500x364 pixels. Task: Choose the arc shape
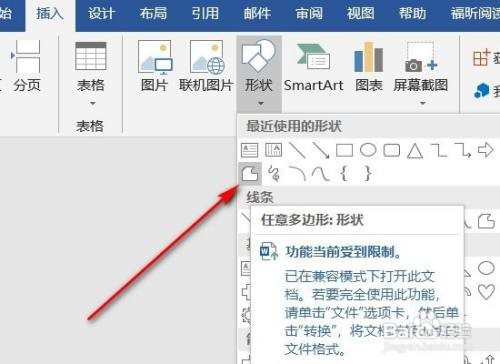(x=297, y=173)
